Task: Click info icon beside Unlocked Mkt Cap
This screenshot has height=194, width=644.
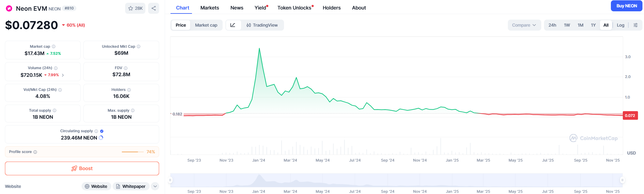Action: [139, 47]
